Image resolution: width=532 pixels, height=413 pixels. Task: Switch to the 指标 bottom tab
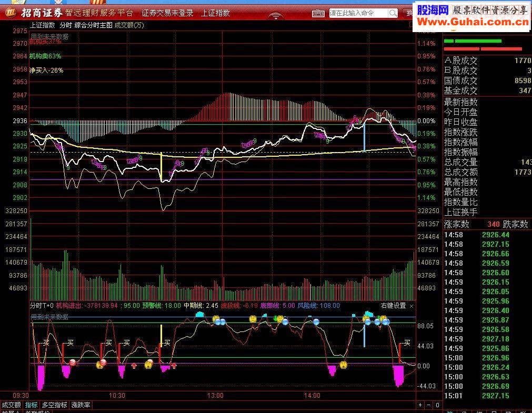32,405
